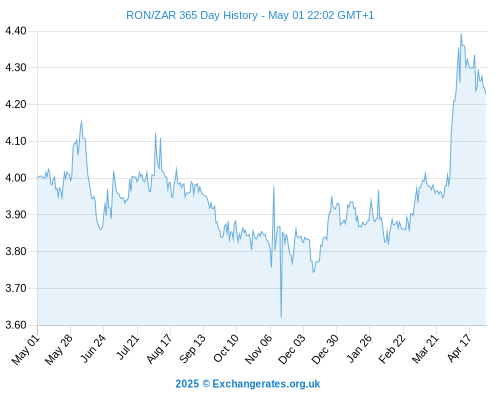Click the 3.60 y-axis value label
Image resolution: width=495 pixels, height=400 pixels.
[16, 325]
